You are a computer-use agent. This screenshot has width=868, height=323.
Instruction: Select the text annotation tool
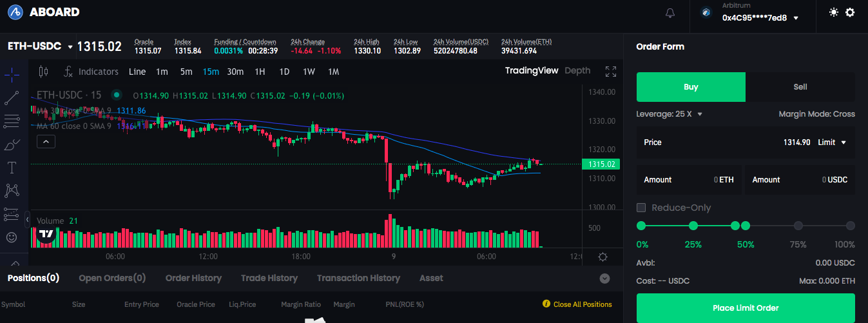[x=12, y=168]
